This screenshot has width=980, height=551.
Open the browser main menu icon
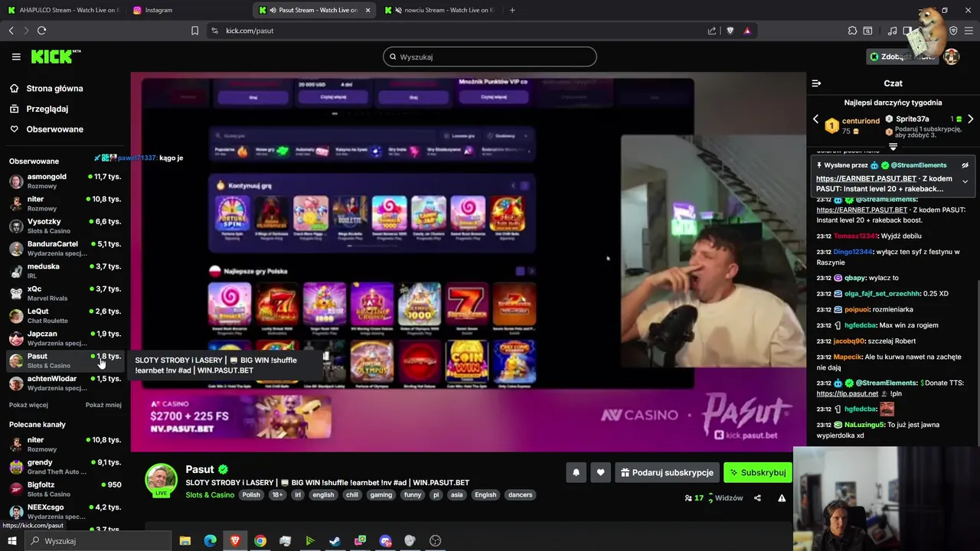(x=969, y=31)
